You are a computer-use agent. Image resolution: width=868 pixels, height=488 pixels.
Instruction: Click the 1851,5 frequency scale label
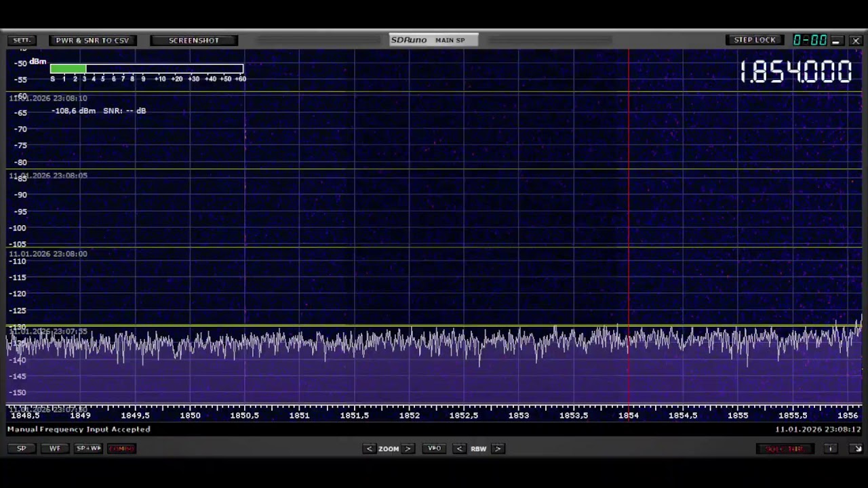354,415
